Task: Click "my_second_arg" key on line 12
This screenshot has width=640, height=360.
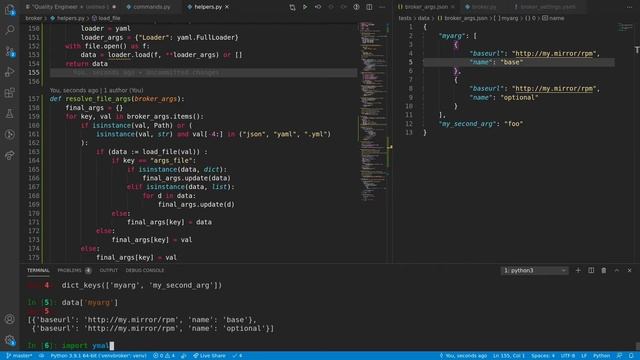Action: pyautogui.click(x=467, y=124)
